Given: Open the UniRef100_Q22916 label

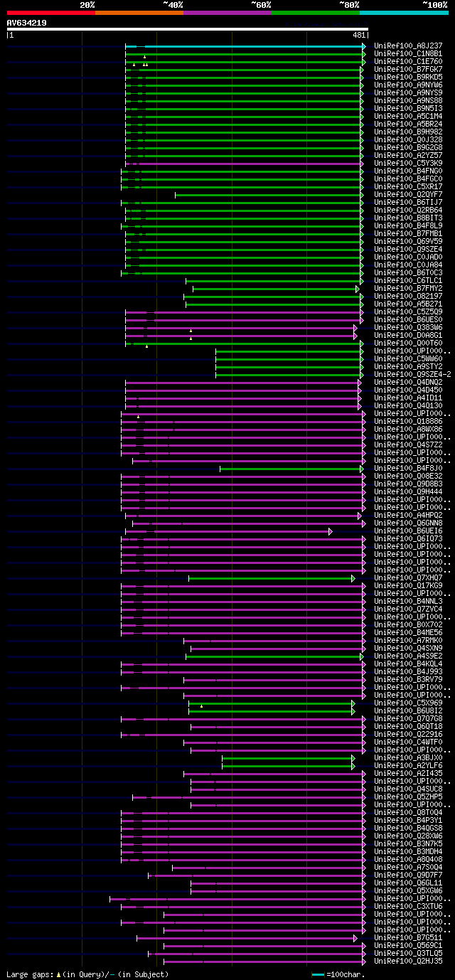Looking at the screenshot, I should pos(408,734).
